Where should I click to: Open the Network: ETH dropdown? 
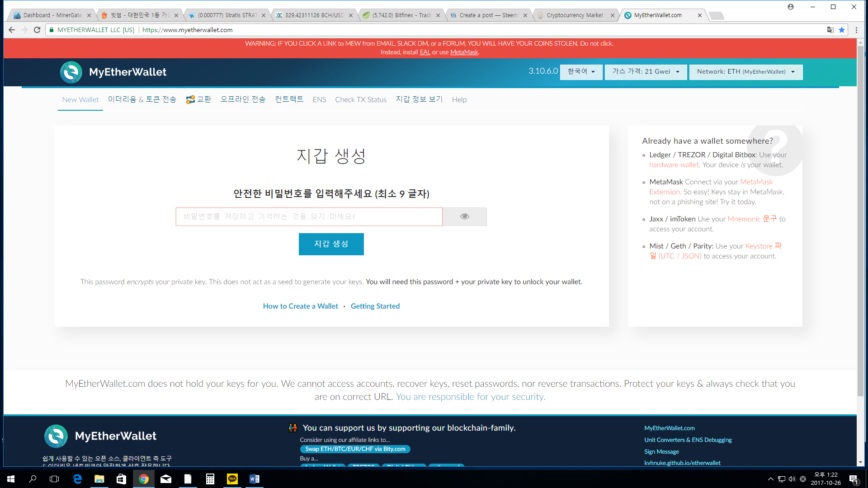point(745,72)
